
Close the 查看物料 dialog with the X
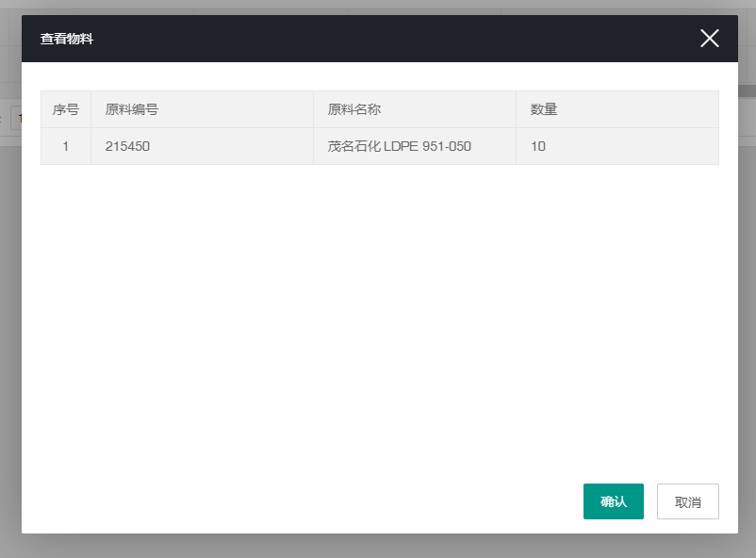point(709,38)
